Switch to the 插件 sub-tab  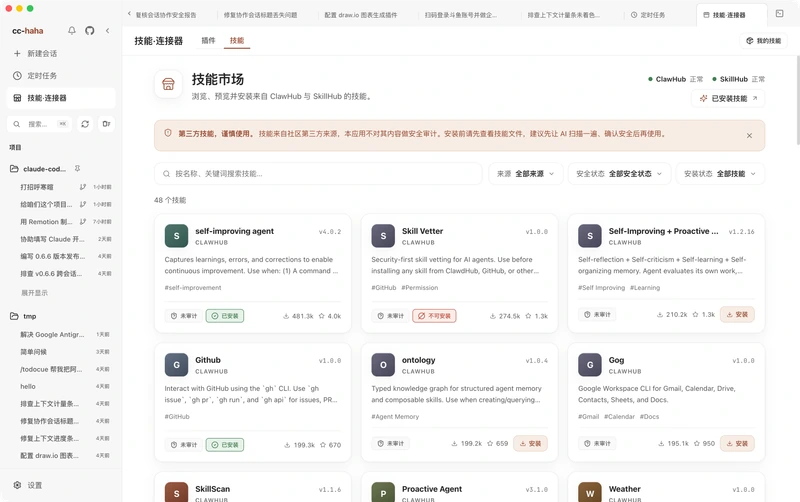point(208,40)
